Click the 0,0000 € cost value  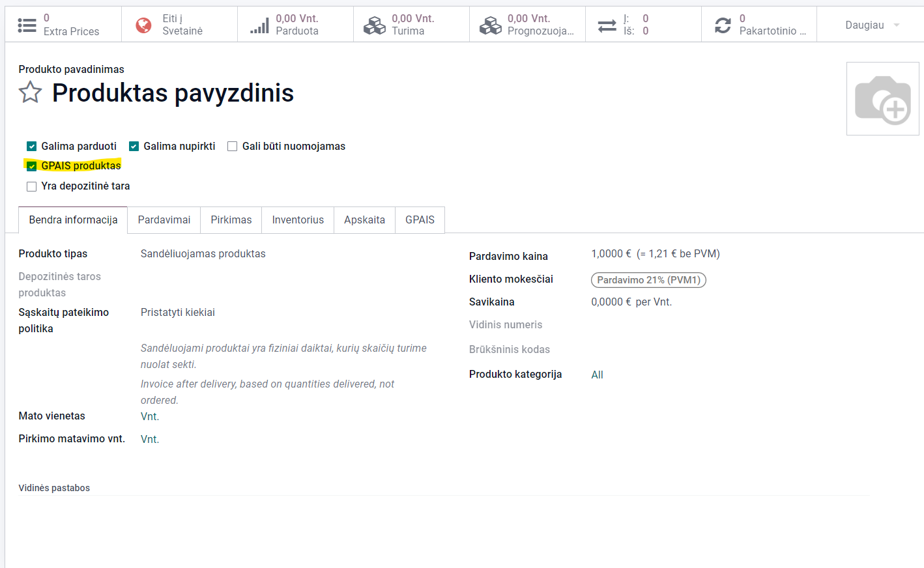click(611, 302)
